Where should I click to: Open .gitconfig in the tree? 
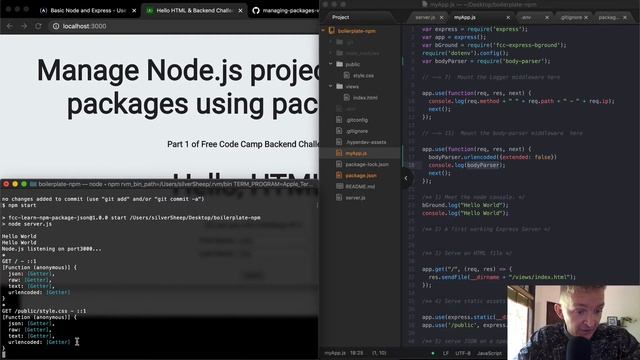[357, 120]
